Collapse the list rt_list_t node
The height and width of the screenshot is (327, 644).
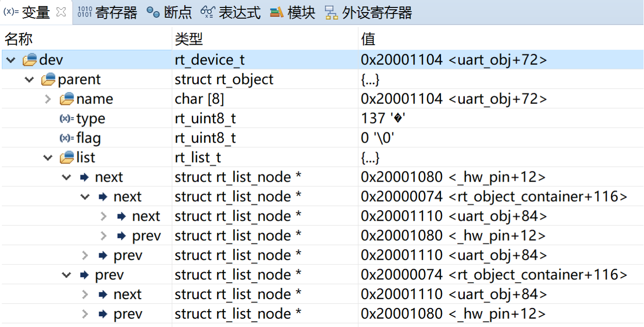coord(47,157)
